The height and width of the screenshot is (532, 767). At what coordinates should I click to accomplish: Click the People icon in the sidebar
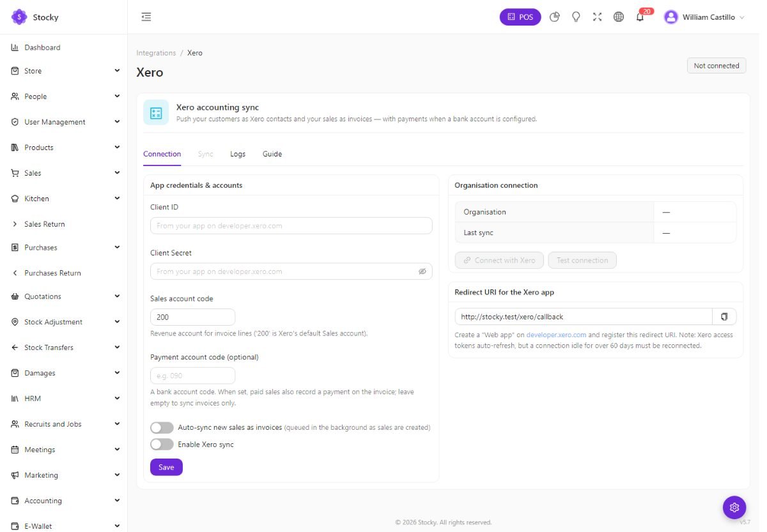(x=15, y=96)
